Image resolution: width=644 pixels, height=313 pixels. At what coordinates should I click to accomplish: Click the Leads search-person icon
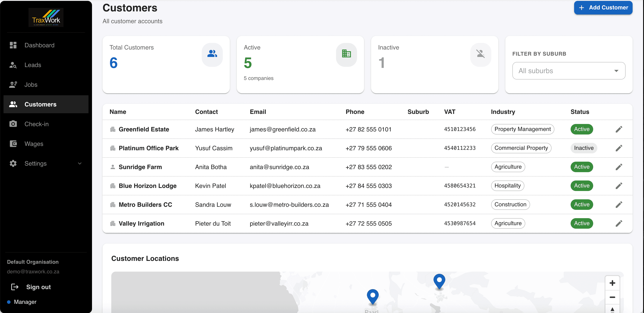coord(13,65)
